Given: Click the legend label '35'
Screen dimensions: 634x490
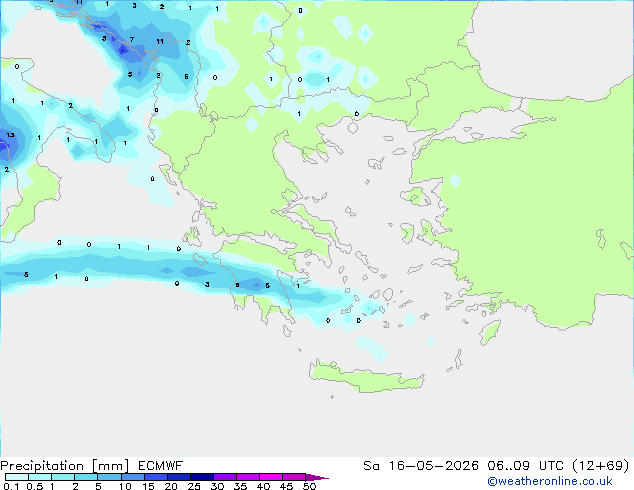Looking at the screenshot, I should pos(240,486).
